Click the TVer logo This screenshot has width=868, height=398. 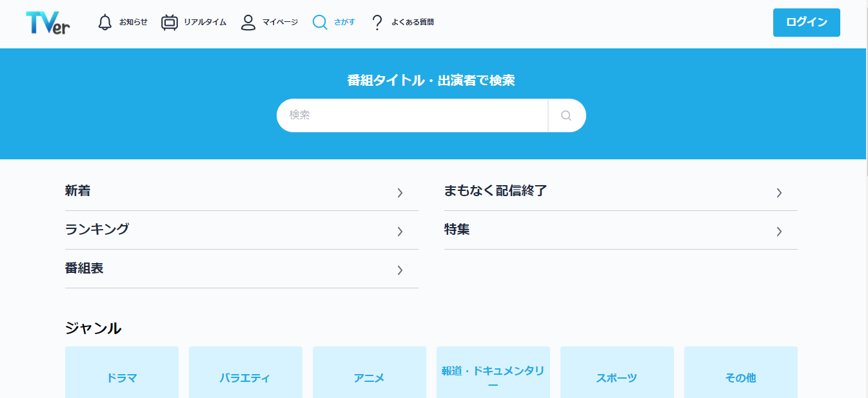tap(48, 23)
